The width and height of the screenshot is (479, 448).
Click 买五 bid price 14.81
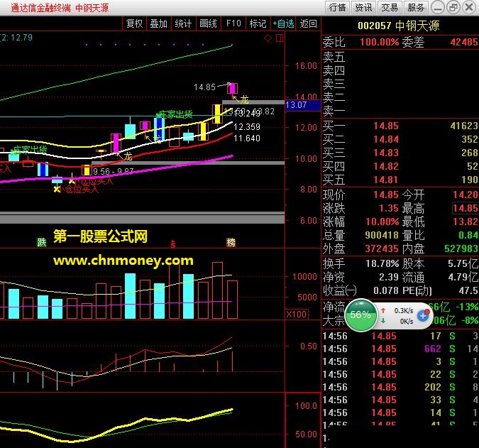click(386, 180)
